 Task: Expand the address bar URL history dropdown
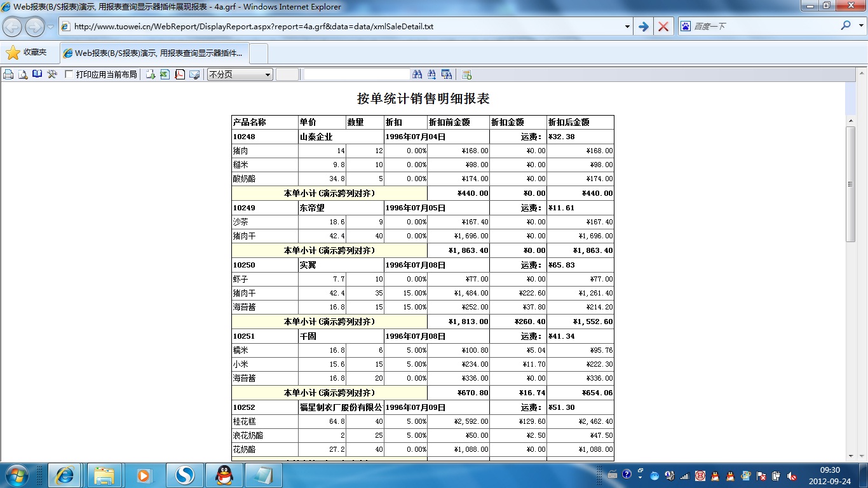pyautogui.click(x=627, y=27)
